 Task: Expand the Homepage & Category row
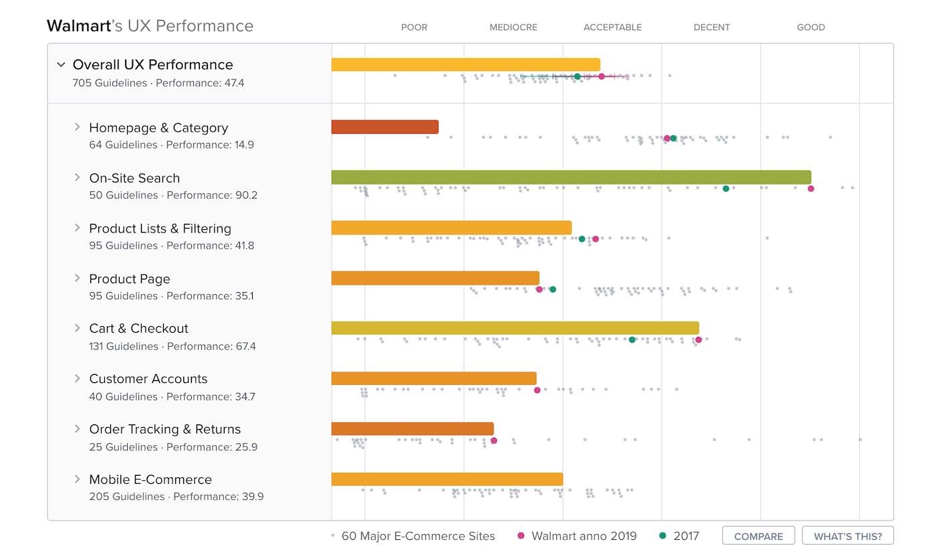[78, 127]
